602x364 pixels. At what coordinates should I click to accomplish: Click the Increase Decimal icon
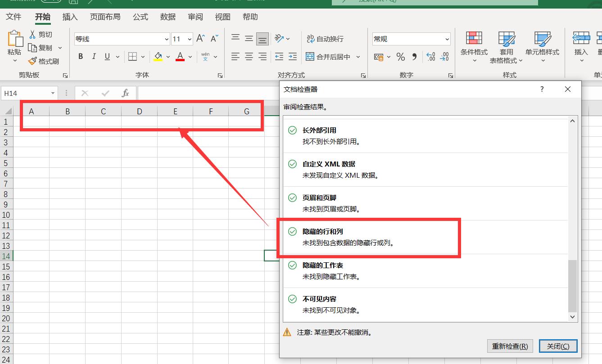coord(430,57)
